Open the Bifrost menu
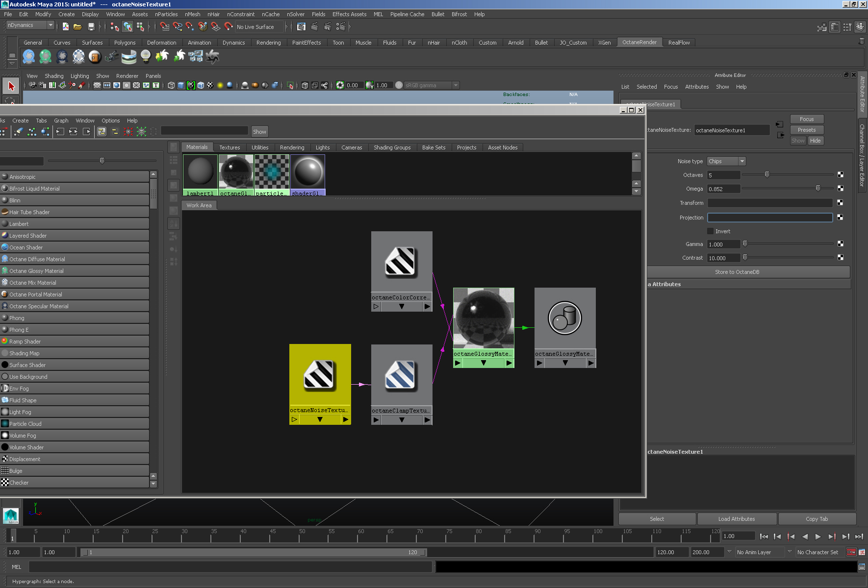 point(459,14)
